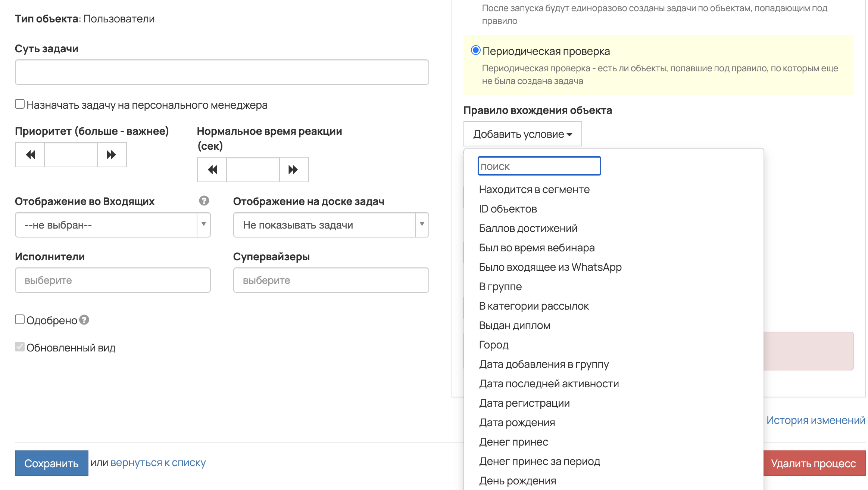868x490 pixels.
Task: Focus the поиск condition search field
Action: [539, 166]
